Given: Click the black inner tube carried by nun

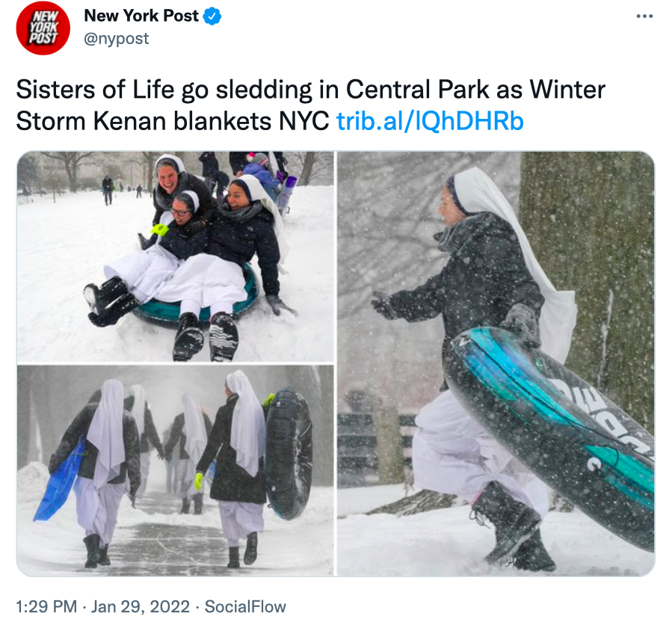Looking at the screenshot, I should coord(289,453).
